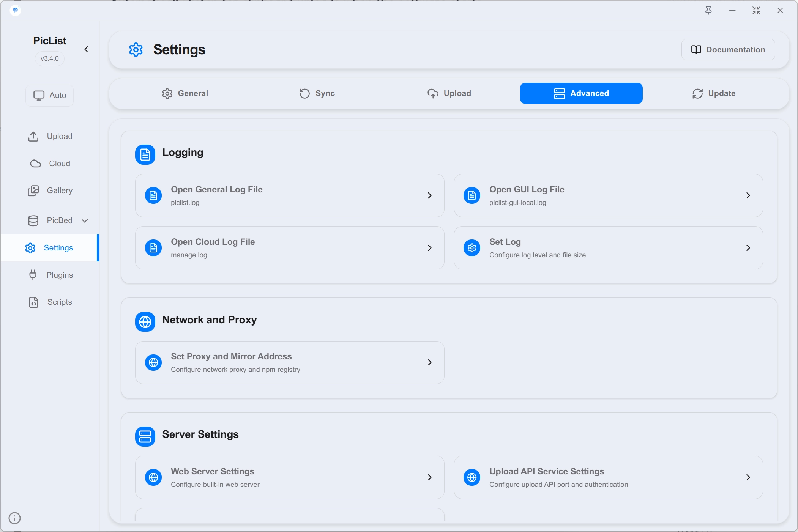Click the Upload arrow icon in sidebar

coord(33,137)
